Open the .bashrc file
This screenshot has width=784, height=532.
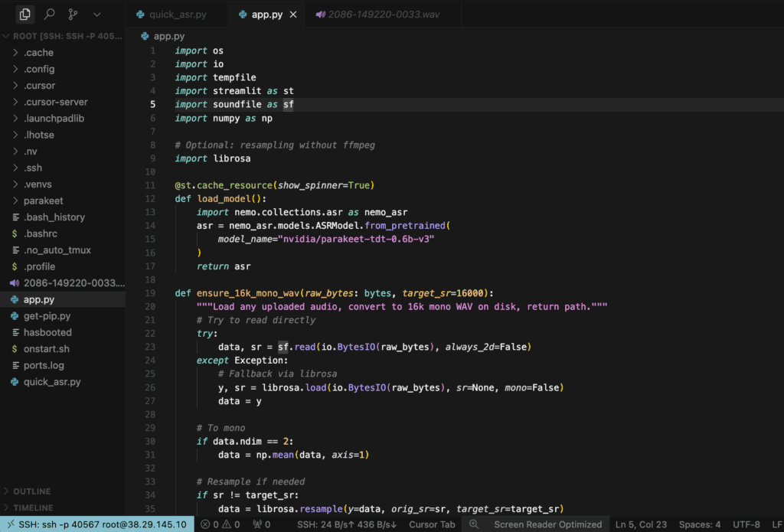pos(63,234)
